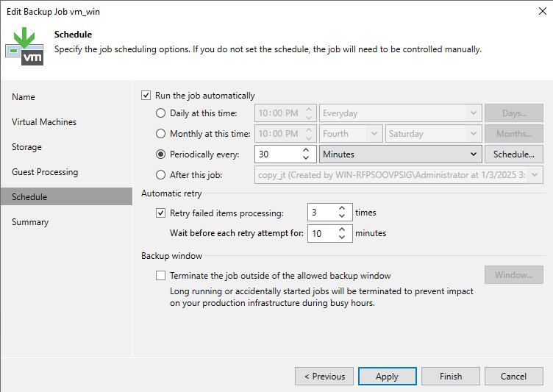553x392 pixels.
Task: Increase the wait minutes before retry
Action: (342, 229)
